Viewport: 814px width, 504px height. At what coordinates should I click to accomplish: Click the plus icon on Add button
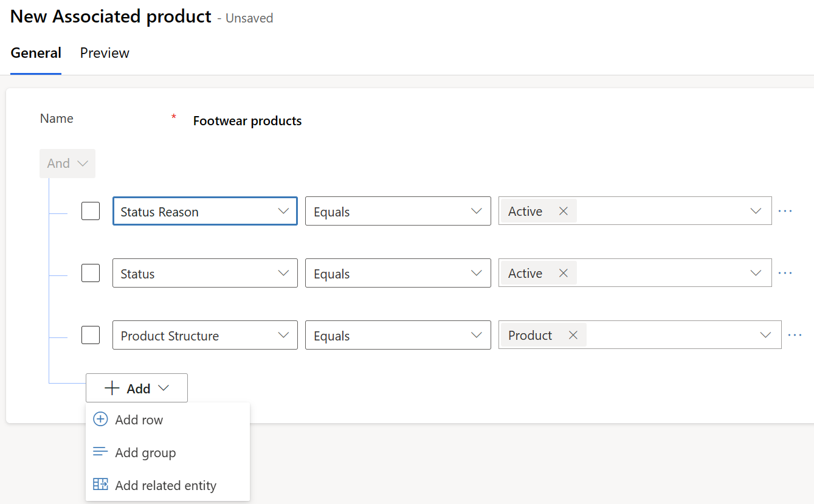(112, 388)
